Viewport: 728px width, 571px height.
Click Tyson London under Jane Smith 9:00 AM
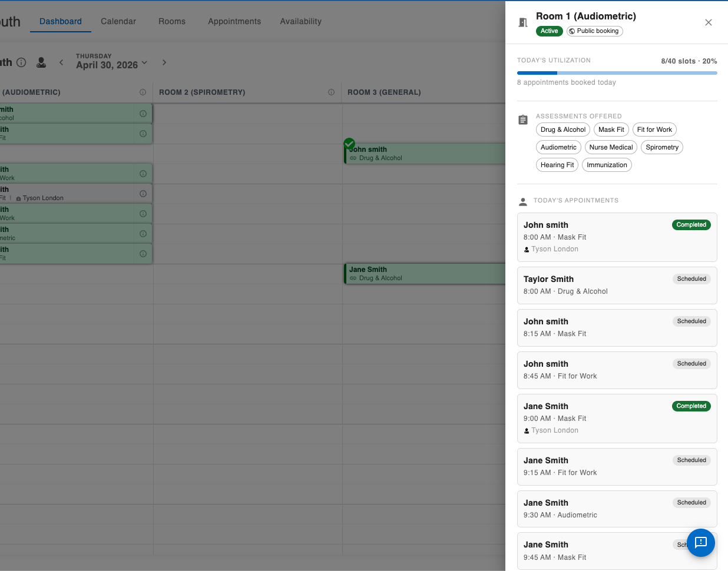(555, 430)
